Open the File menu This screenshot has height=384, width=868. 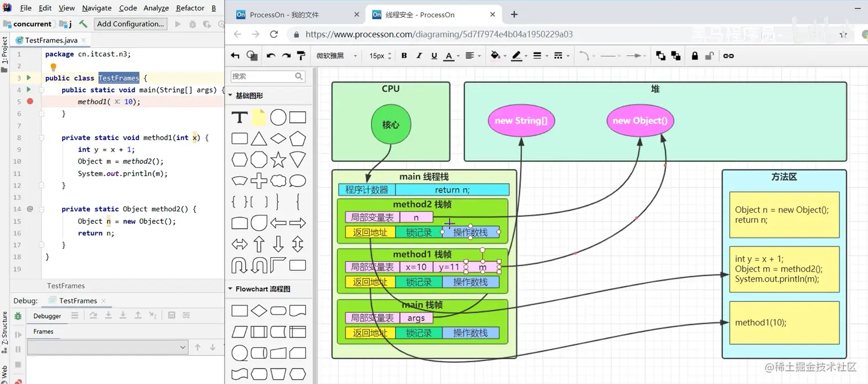click(25, 8)
